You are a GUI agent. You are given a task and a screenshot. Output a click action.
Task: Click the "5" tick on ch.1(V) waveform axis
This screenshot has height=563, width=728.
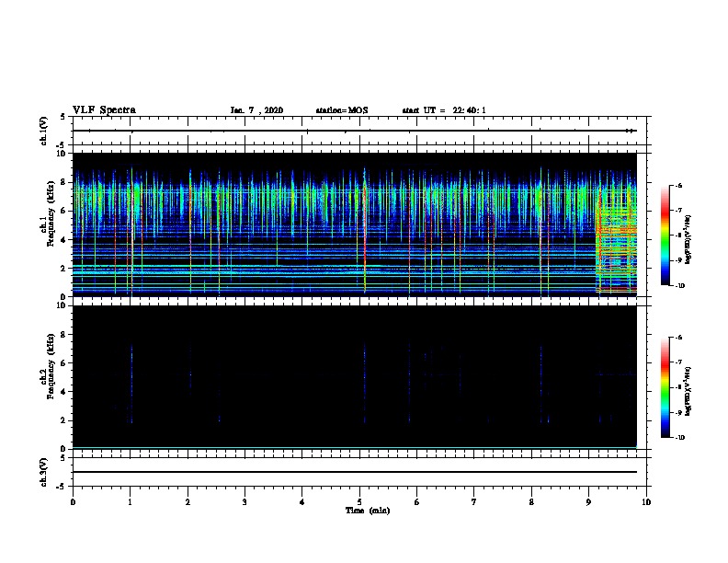pyautogui.click(x=63, y=117)
